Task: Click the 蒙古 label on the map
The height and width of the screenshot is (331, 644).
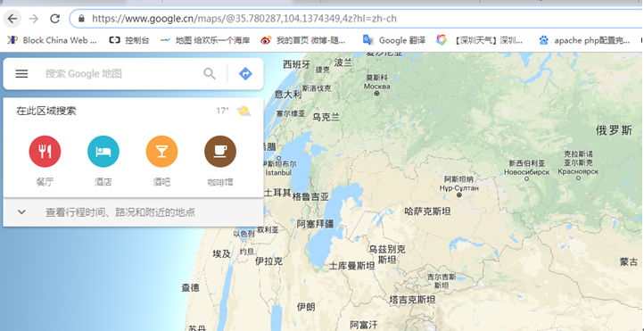Action: [629, 261]
